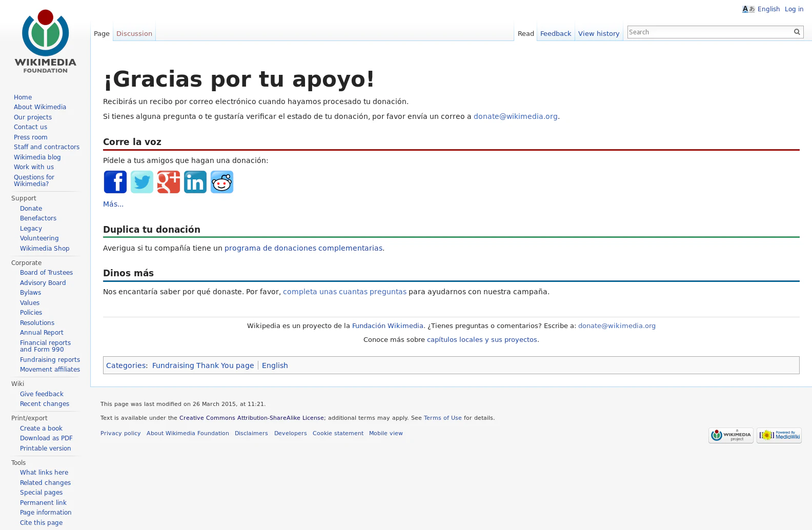Open Donate in the sidebar
Image resolution: width=812 pixels, height=530 pixels.
31,209
